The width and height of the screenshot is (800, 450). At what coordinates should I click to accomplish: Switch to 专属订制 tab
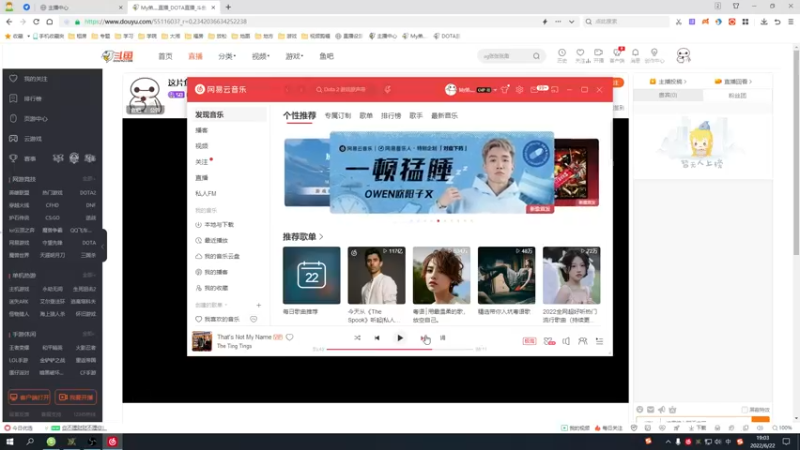338,116
